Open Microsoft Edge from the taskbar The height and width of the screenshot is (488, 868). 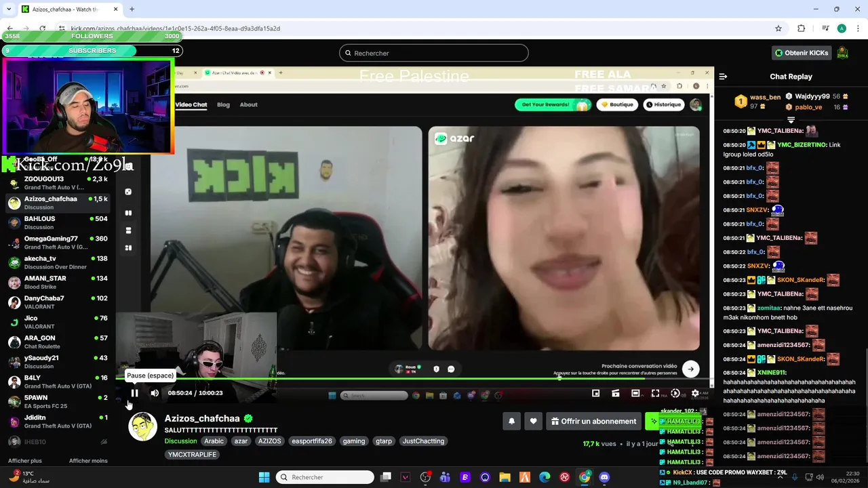[x=545, y=477]
